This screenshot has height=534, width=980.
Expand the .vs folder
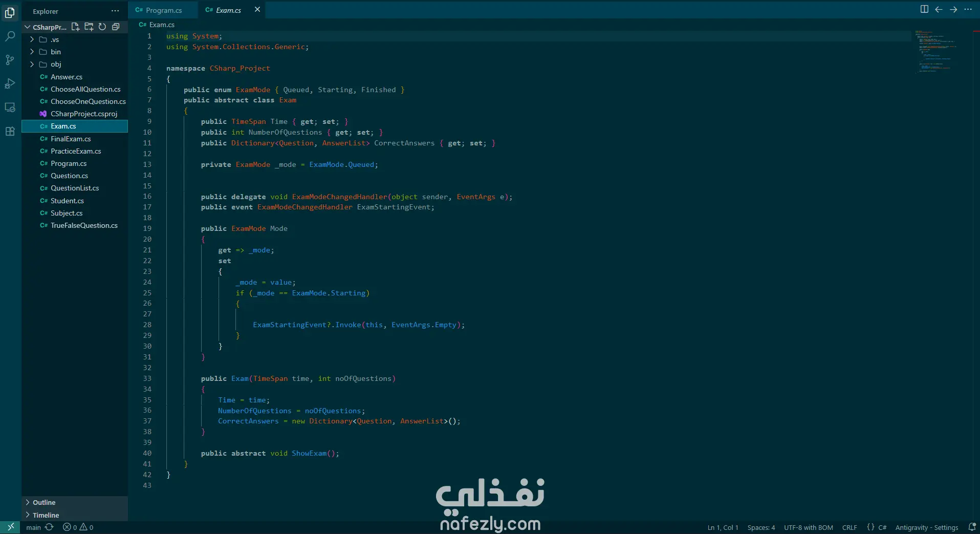[75, 39]
